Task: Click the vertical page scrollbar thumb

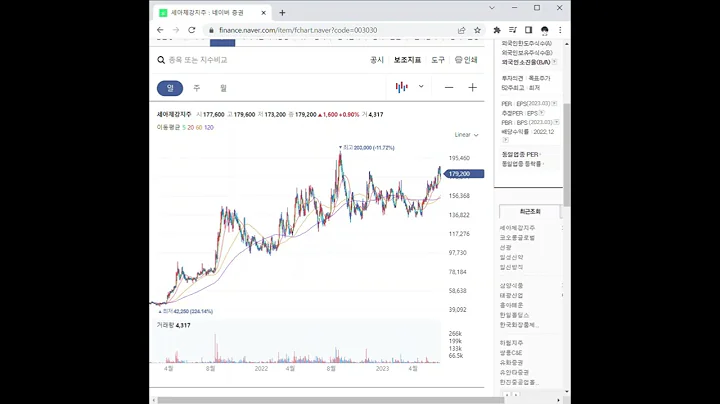Action: click(x=567, y=155)
